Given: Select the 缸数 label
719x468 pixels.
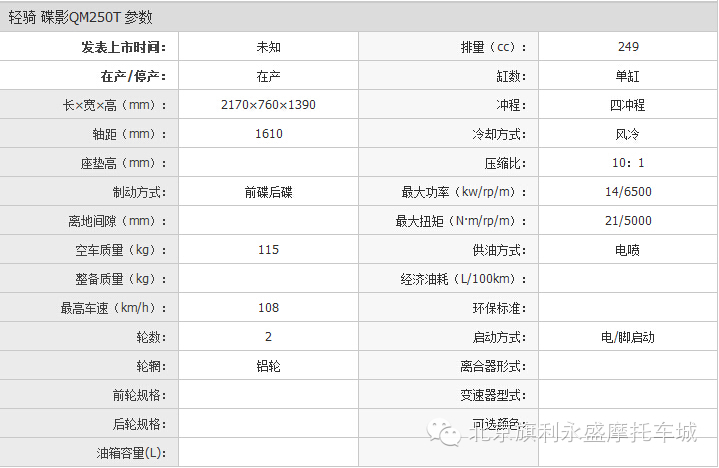Looking at the screenshot, I should (x=511, y=76).
